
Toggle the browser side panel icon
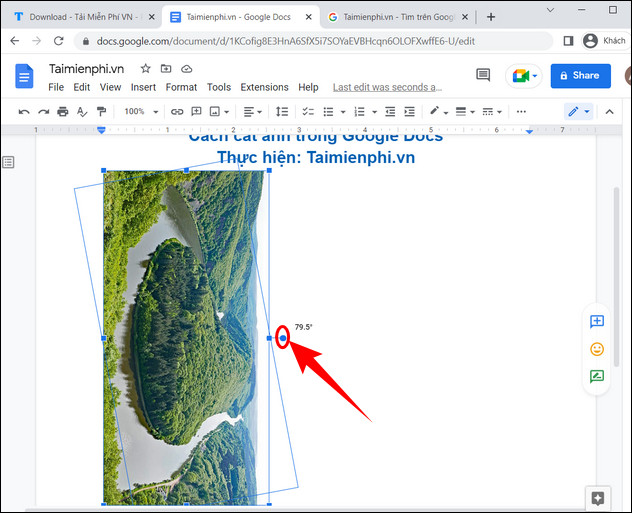pyautogui.click(x=569, y=41)
